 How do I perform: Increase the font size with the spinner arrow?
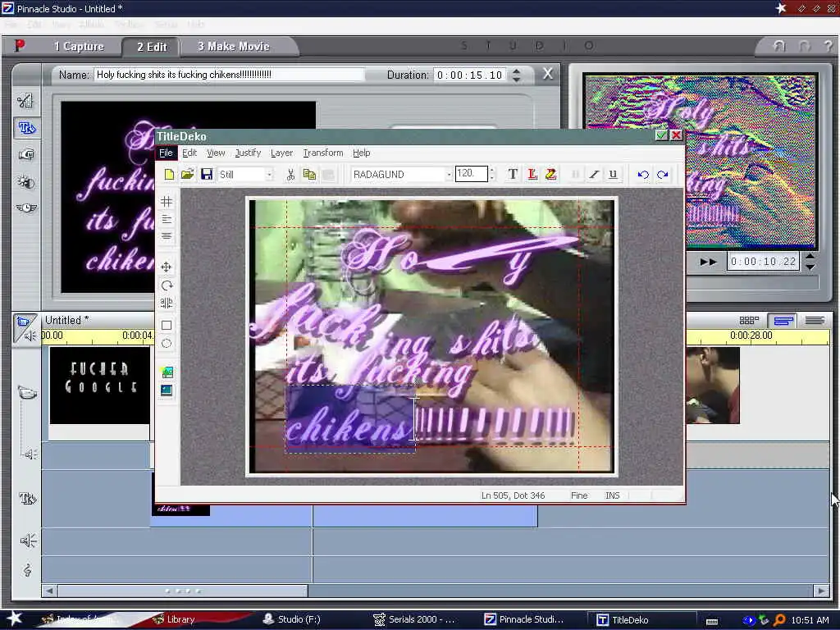click(492, 171)
